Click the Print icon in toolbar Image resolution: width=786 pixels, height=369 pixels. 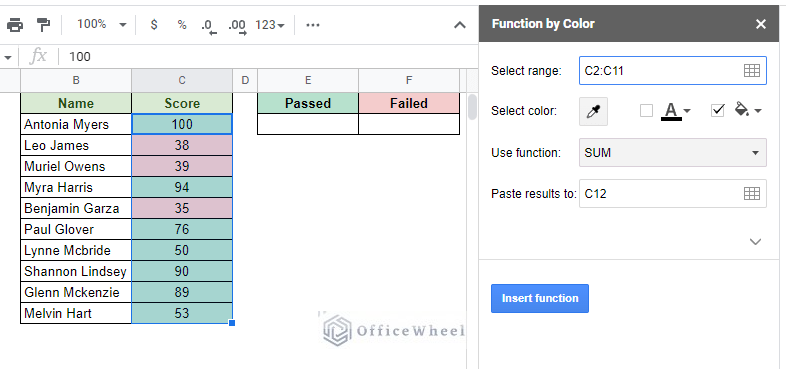15,25
